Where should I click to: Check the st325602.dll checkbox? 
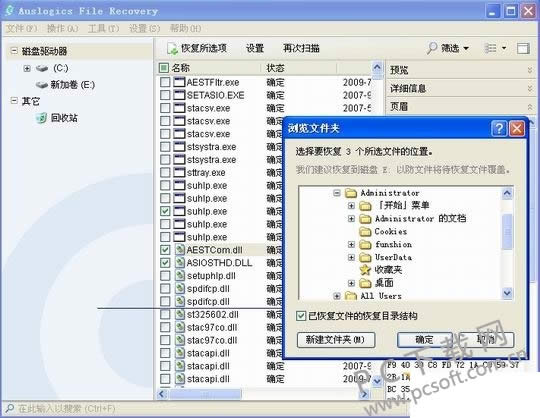(x=165, y=314)
